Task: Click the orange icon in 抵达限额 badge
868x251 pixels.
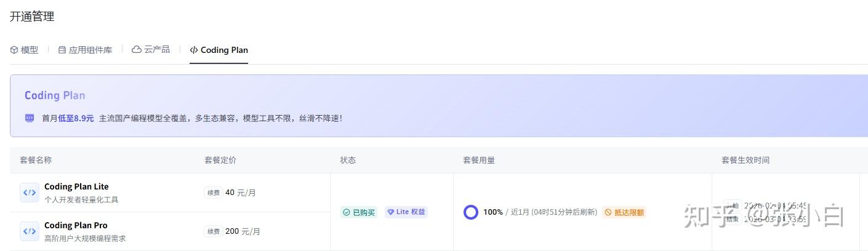Action: (608, 212)
